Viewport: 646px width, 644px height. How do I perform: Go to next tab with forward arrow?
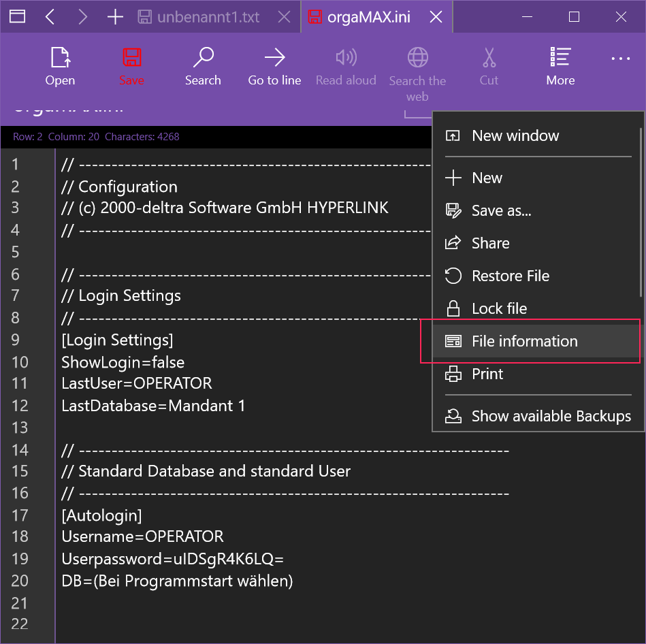[x=83, y=16]
